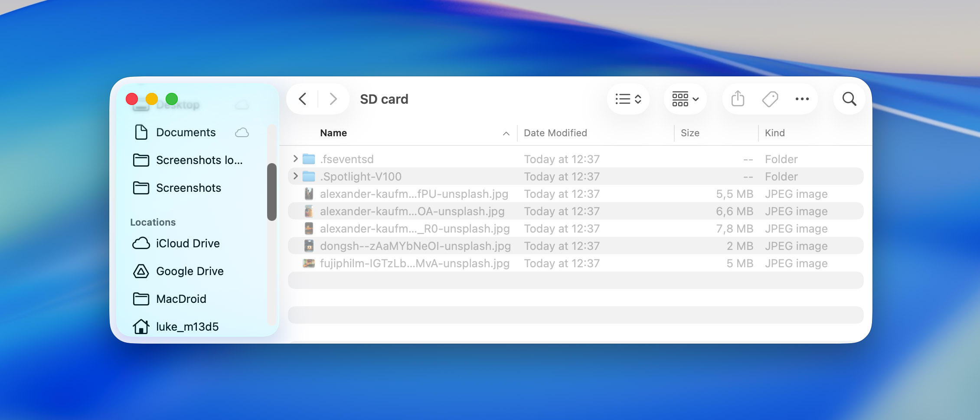
Task: Click the MacDroid folder icon
Action: pos(141,299)
